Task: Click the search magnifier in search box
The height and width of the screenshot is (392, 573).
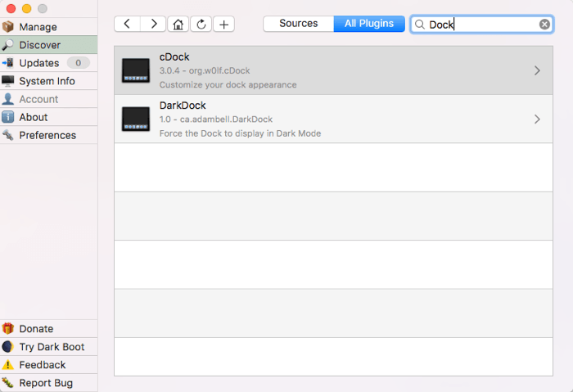Action: click(420, 25)
